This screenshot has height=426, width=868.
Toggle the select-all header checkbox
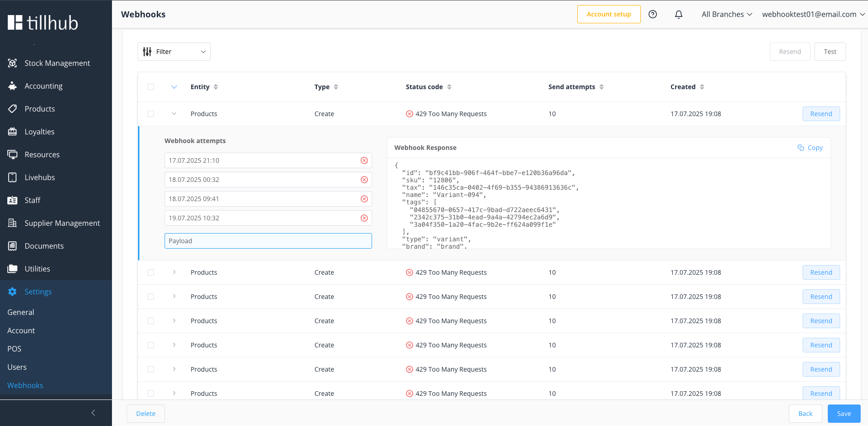click(151, 87)
